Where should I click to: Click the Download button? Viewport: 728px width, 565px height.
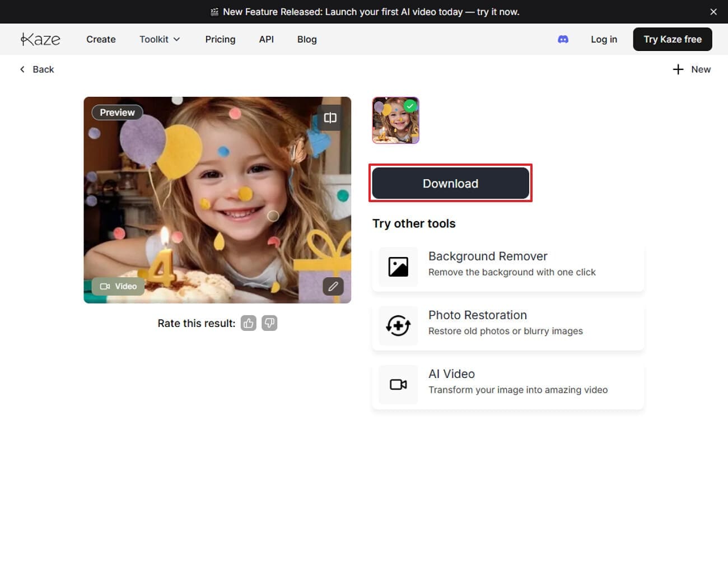point(450,183)
